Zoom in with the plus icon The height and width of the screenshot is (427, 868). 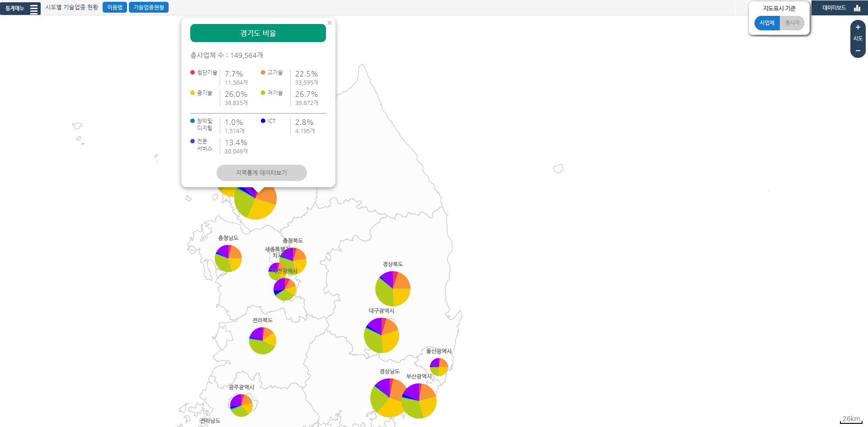pyautogui.click(x=858, y=27)
